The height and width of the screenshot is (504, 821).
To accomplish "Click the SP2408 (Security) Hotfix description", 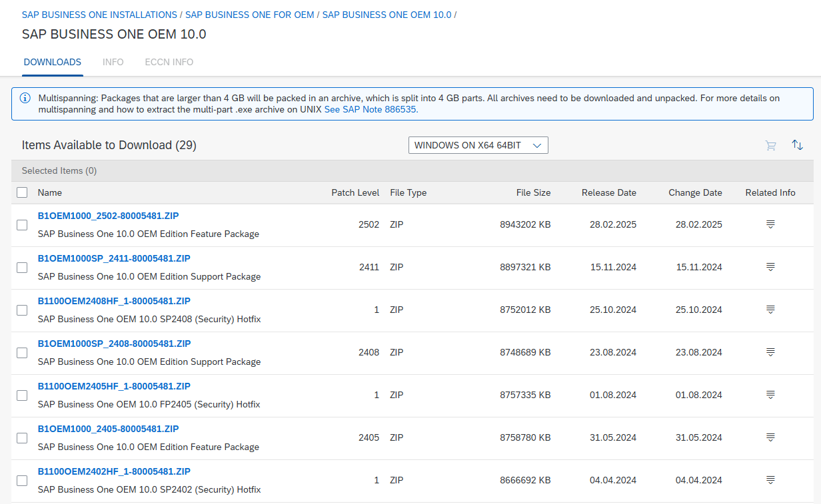I will click(149, 319).
